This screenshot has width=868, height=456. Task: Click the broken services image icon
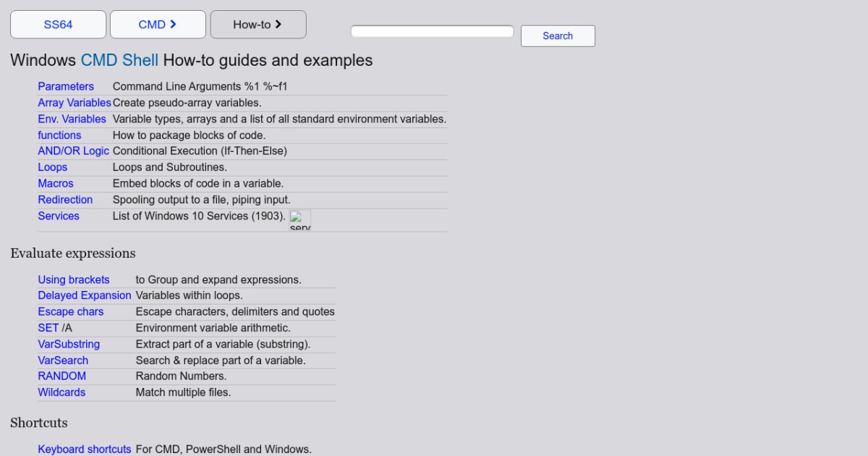[300, 220]
